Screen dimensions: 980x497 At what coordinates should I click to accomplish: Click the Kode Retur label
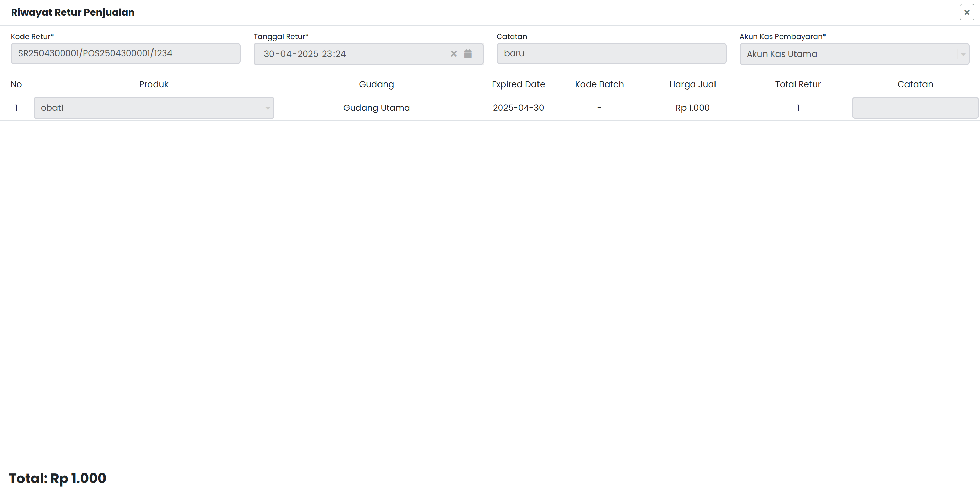click(32, 36)
